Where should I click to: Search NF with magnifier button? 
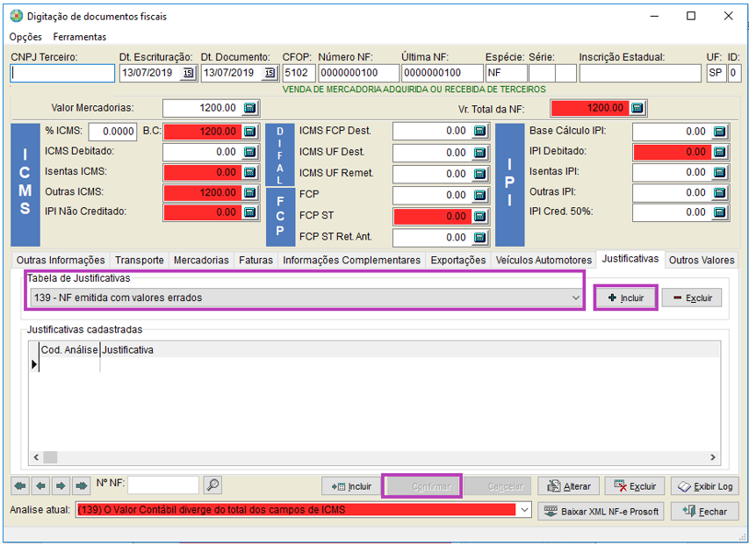(212, 485)
